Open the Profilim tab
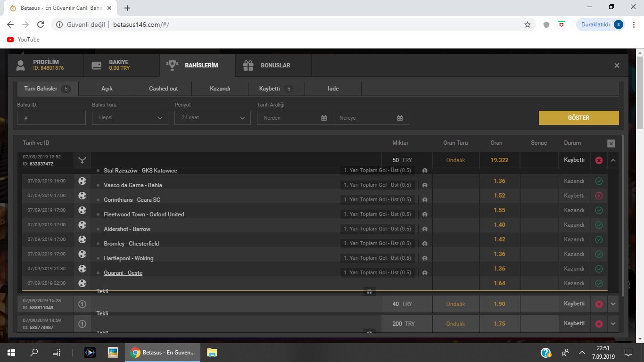 46,65
